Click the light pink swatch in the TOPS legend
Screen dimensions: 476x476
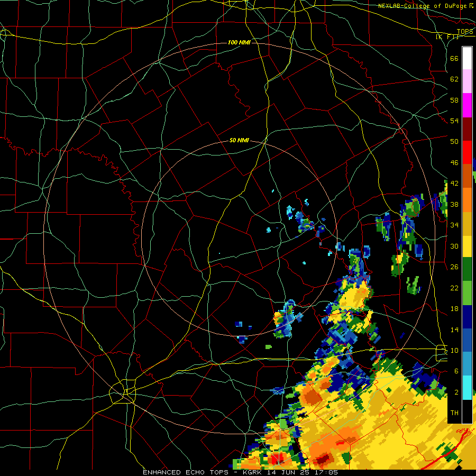point(467,81)
